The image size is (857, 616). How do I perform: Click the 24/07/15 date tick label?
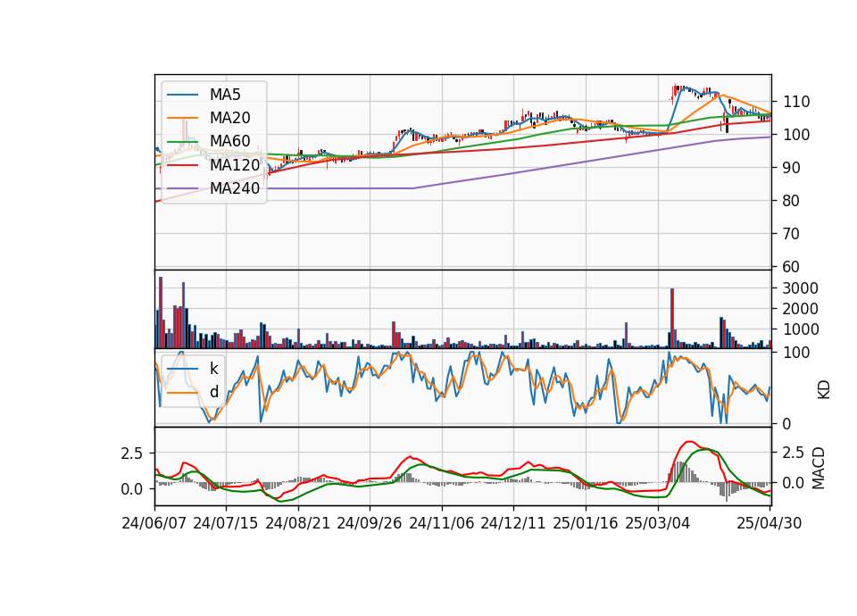tap(225, 523)
